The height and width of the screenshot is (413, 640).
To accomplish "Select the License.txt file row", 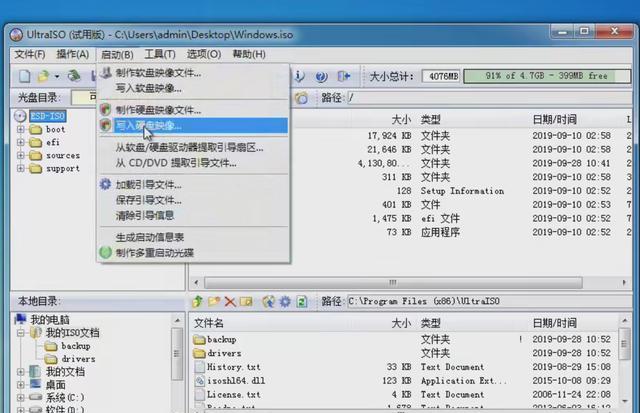I will point(404,395).
